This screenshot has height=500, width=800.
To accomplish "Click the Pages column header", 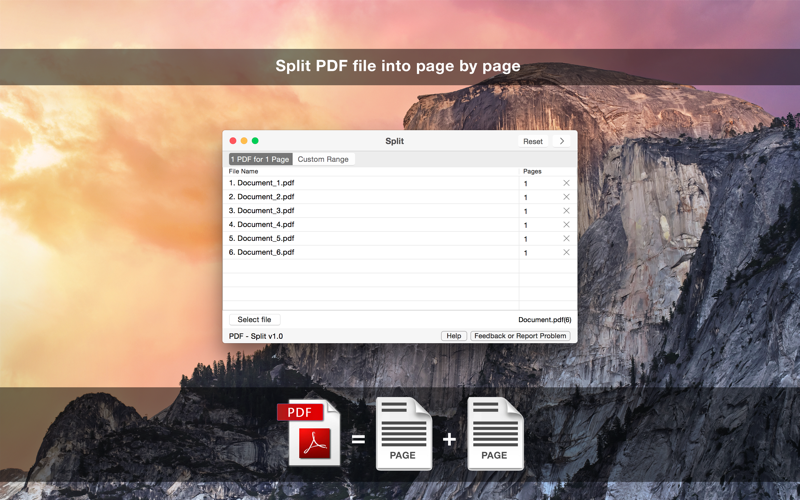I will [x=532, y=171].
